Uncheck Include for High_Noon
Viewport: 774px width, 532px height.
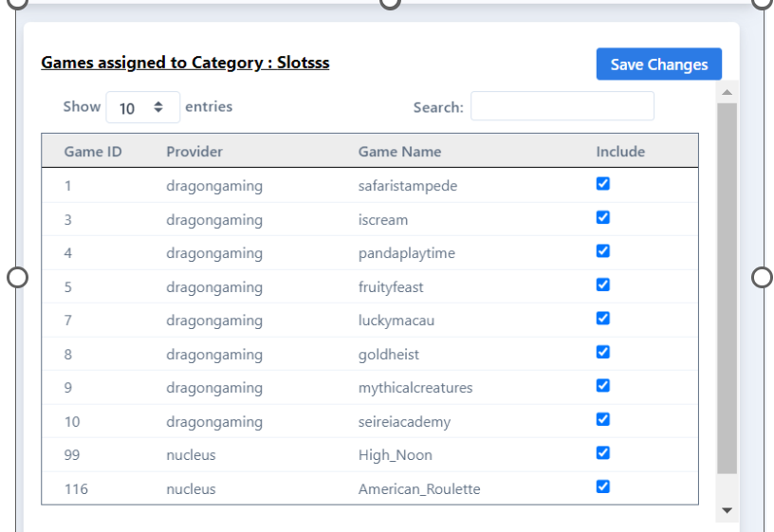pos(602,453)
